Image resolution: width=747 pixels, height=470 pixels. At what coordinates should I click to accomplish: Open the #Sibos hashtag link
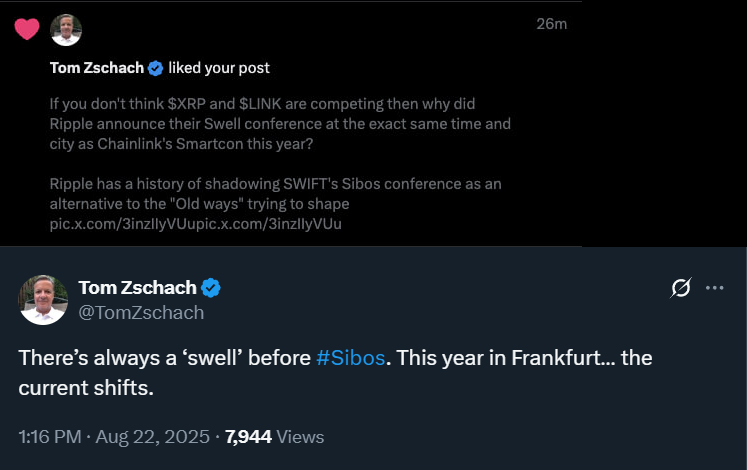pyautogui.click(x=350, y=358)
